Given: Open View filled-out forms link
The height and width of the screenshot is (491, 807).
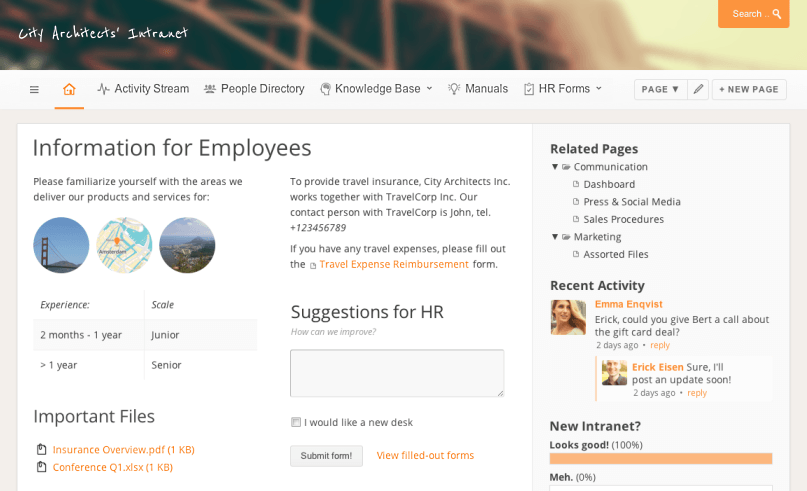Looking at the screenshot, I should [425, 455].
